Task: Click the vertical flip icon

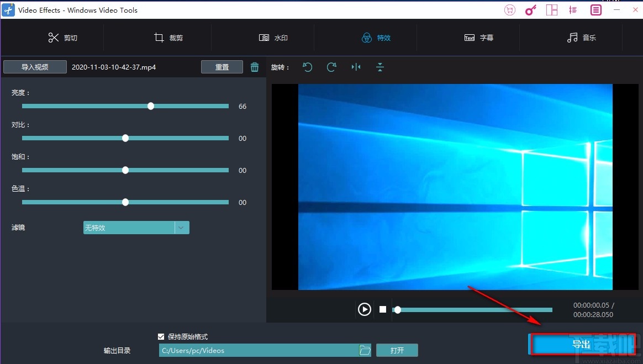Action: (380, 67)
